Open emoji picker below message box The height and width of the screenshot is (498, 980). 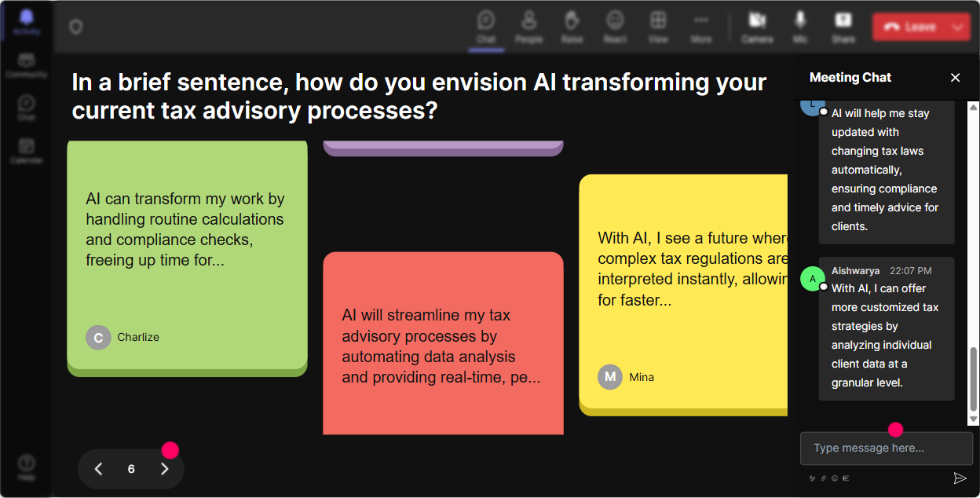click(x=835, y=478)
